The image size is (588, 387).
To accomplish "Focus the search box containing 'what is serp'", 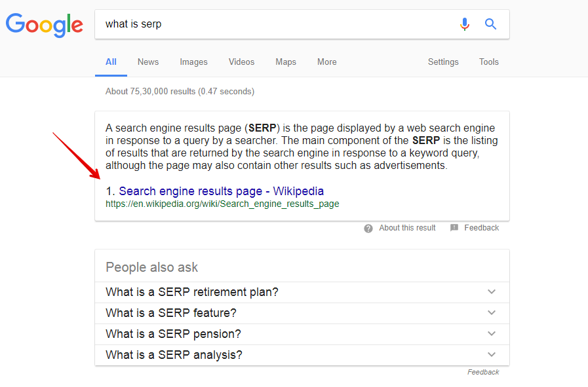I will (302, 24).
